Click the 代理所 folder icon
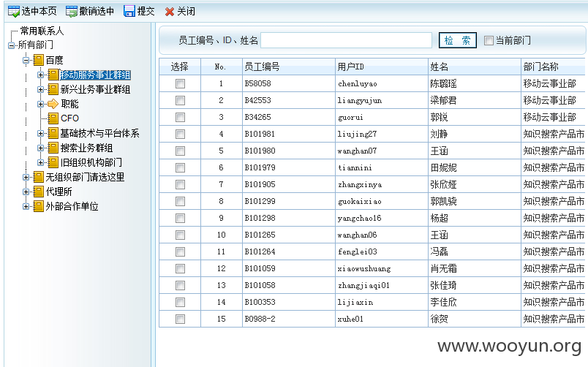 point(39,192)
